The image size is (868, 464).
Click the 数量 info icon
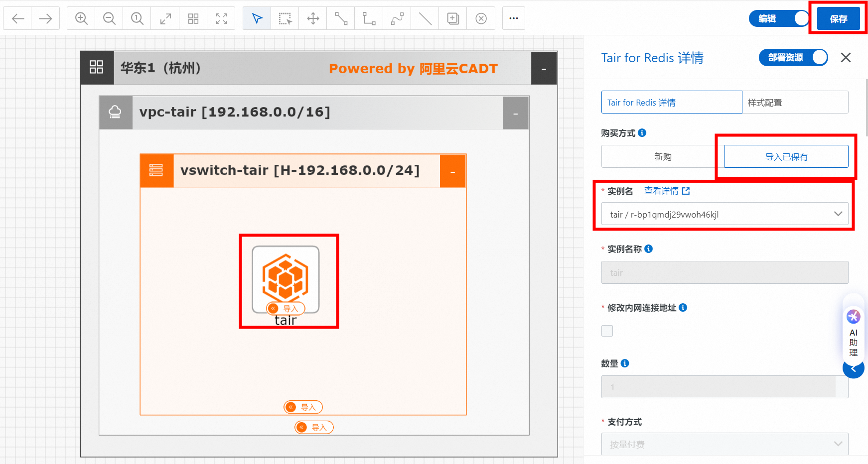[x=625, y=363]
